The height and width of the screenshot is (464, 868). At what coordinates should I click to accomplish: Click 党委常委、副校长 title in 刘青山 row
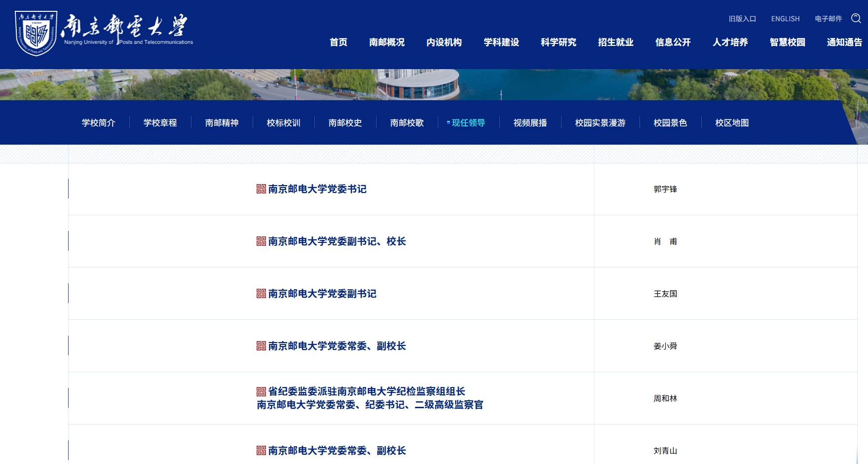[337, 451]
